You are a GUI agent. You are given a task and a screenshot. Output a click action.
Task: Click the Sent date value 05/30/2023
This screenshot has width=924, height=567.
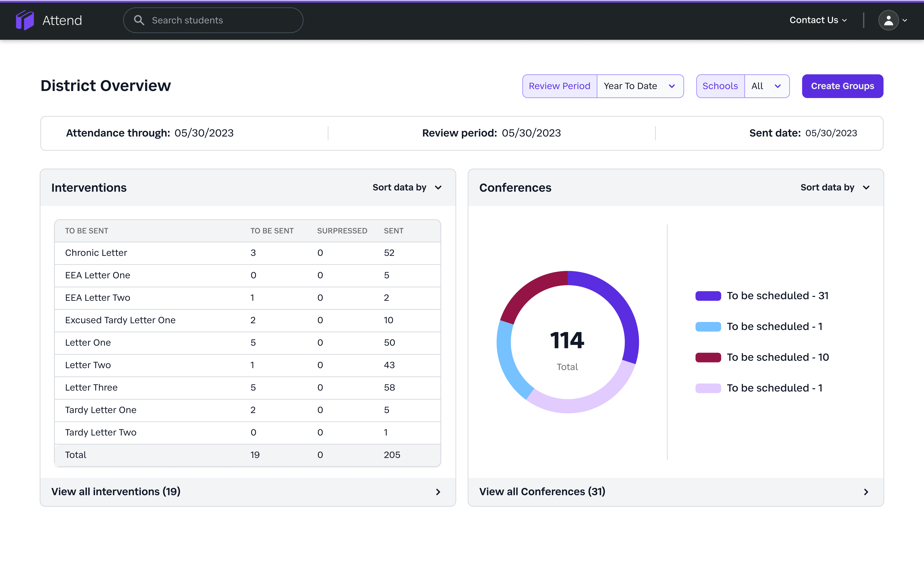click(x=831, y=133)
